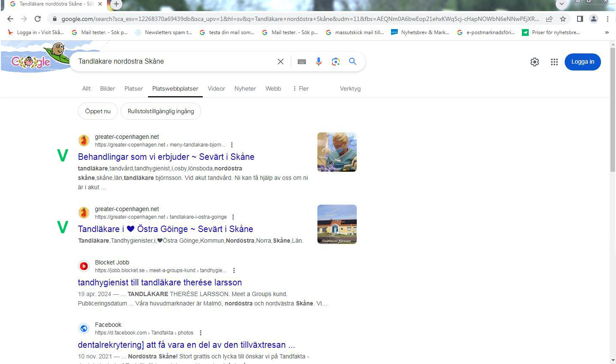Screen dimensions: 616x364
Task: Open the browser side panel
Action: click(580, 19)
